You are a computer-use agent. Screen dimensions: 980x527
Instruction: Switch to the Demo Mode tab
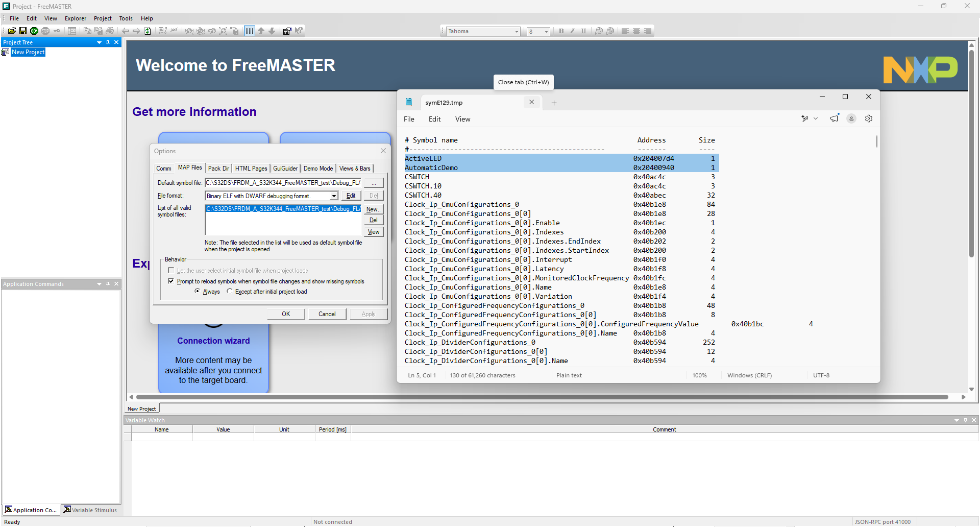pyautogui.click(x=318, y=169)
